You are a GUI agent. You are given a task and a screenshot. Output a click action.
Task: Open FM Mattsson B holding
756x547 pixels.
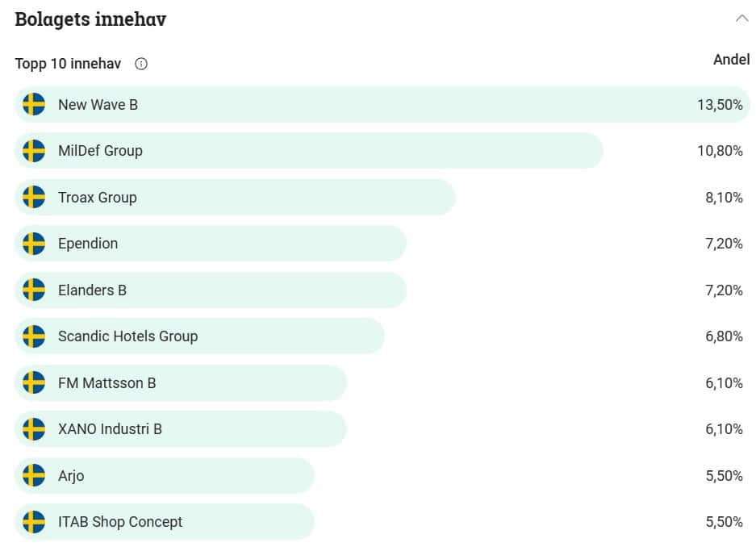coord(107,383)
